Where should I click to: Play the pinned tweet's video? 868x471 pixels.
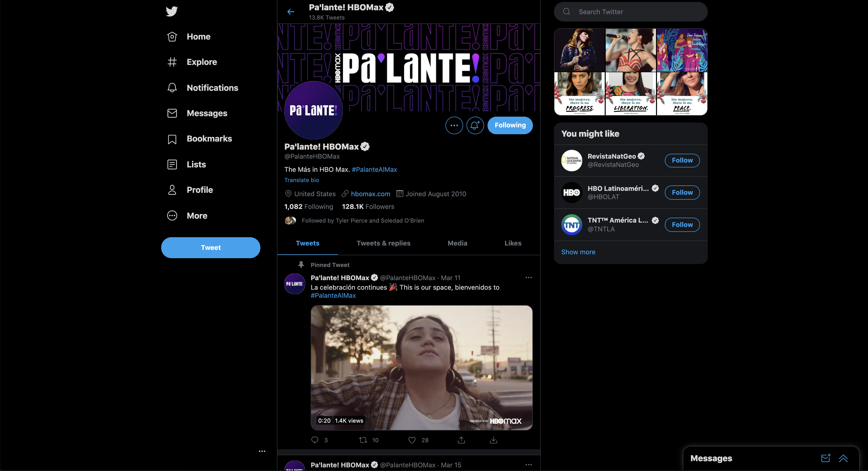pos(421,367)
